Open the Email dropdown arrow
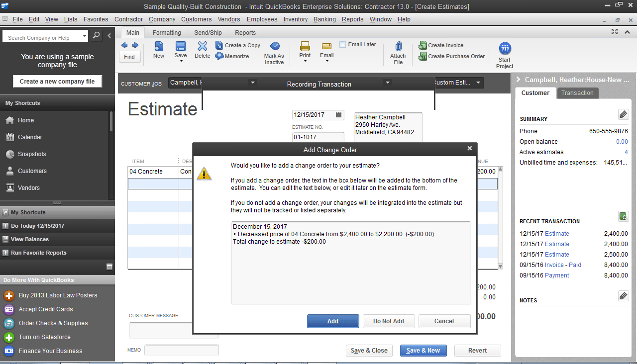The image size is (637, 364). pos(327,61)
